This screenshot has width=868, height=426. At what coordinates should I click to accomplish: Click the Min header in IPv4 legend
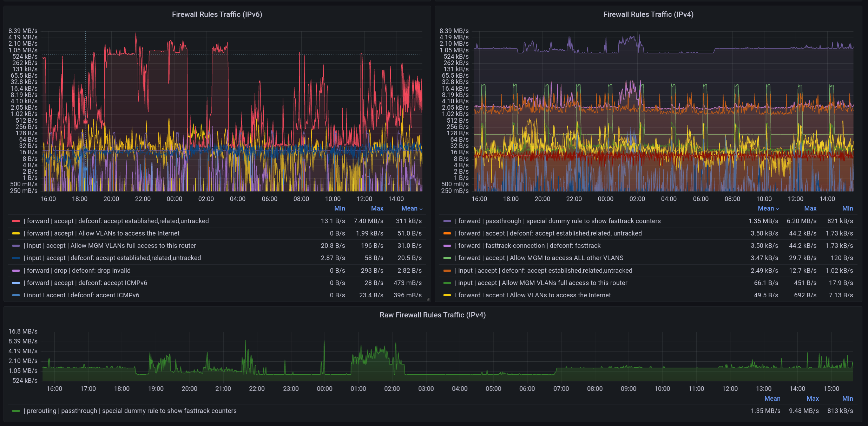click(847, 208)
